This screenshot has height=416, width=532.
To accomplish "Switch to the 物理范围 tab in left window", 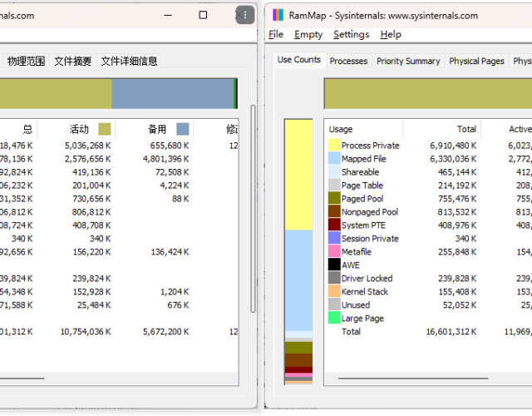I will tap(26, 61).
